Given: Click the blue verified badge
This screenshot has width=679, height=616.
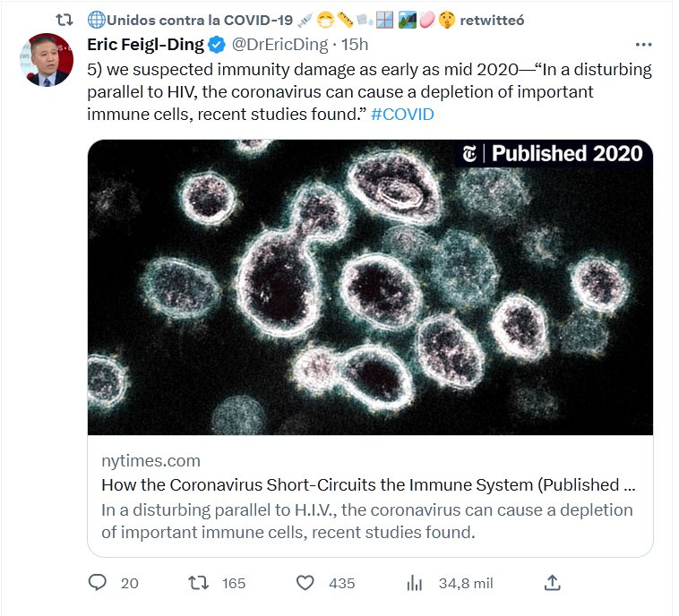Looking at the screenshot, I should [217, 44].
